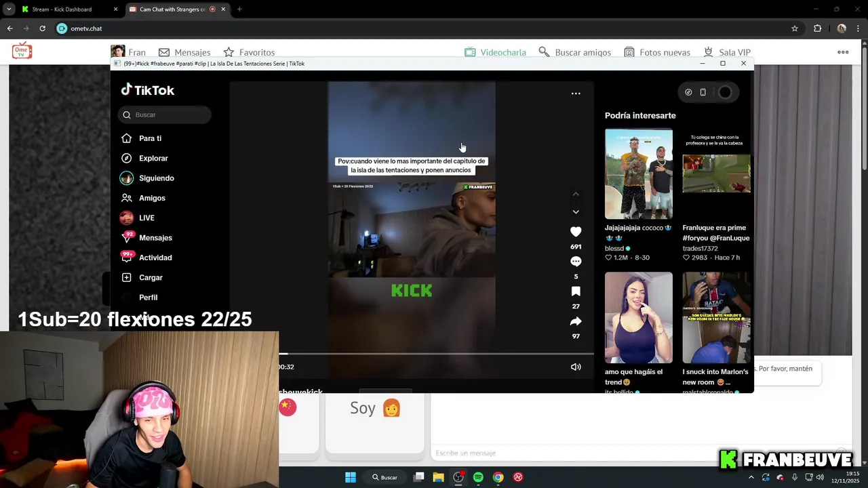
Task: Open Spotify from taskbar
Action: coord(478,477)
